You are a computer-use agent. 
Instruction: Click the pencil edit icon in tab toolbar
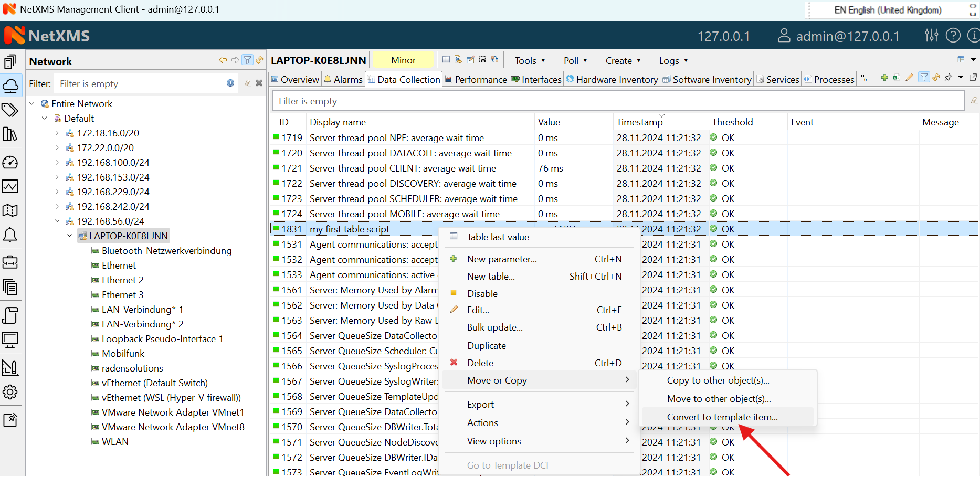tap(910, 78)
